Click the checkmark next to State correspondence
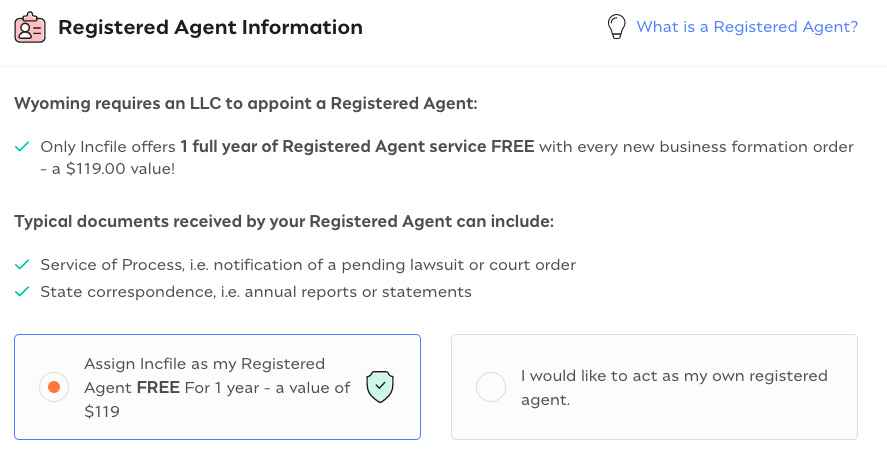Screen dimensions: 887x475 [22, 292]
